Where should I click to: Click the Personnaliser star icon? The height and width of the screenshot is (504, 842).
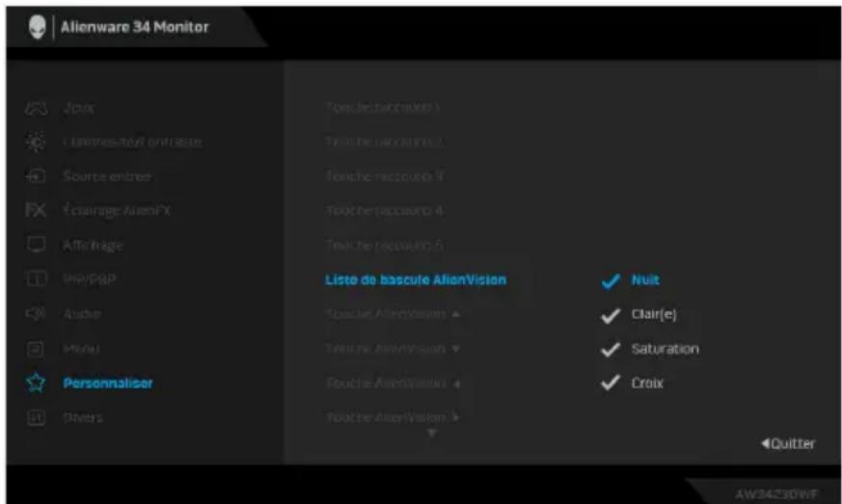pos(36,383)
